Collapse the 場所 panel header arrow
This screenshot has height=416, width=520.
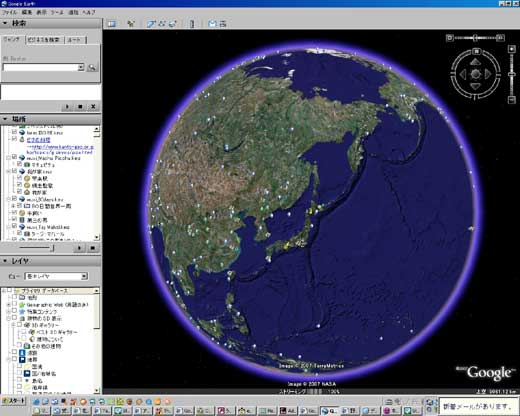click(5, 119)
